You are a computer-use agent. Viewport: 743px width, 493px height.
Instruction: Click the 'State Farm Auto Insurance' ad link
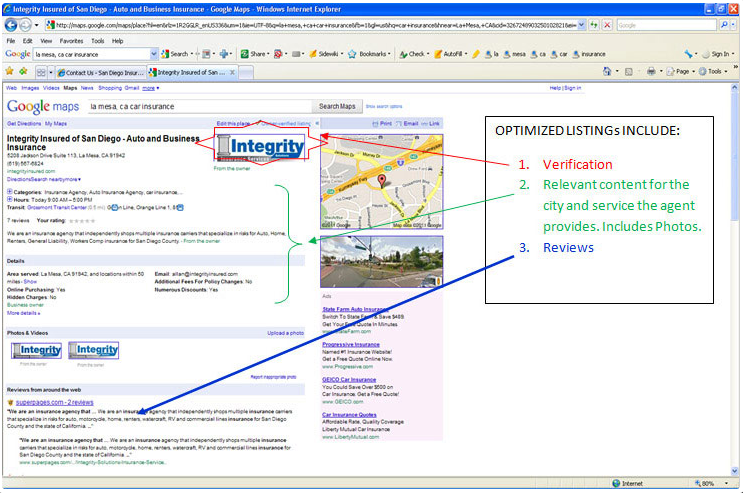(x=355, y=309)
